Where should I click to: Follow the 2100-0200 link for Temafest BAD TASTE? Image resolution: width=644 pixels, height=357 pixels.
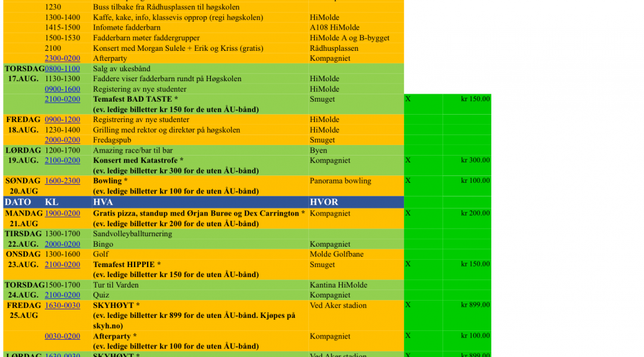click(62, 99)
